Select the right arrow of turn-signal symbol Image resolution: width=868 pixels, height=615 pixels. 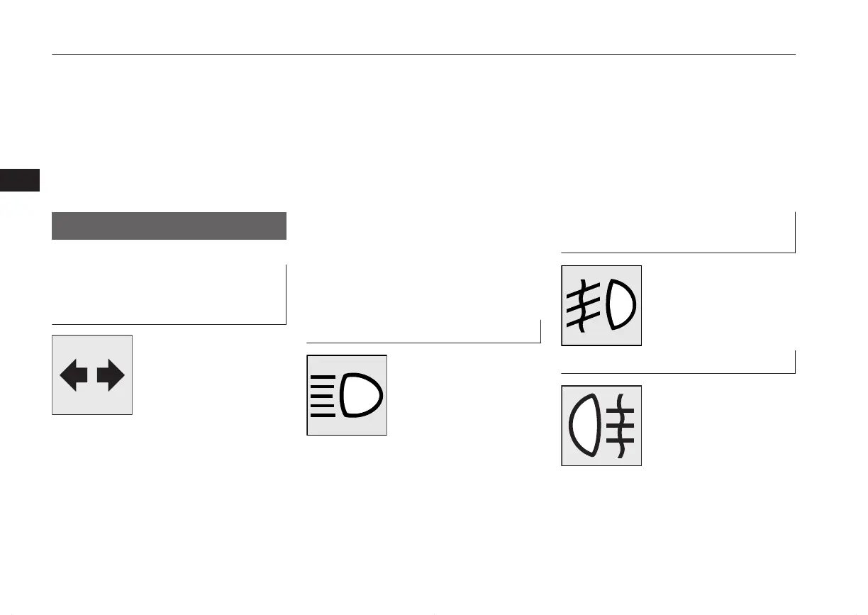pos(111,376)
